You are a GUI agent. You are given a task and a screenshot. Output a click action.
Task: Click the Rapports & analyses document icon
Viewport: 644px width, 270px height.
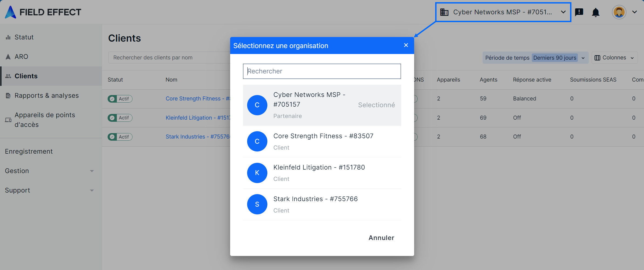click(x=8, y=96)
